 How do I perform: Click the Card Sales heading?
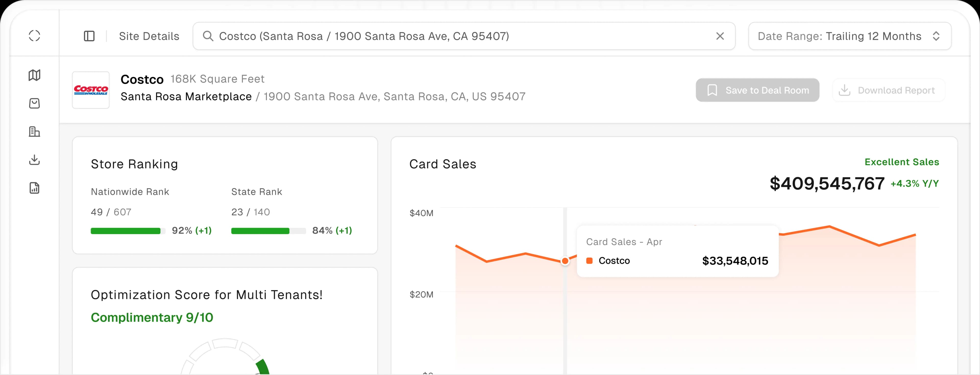coord(443,164)
